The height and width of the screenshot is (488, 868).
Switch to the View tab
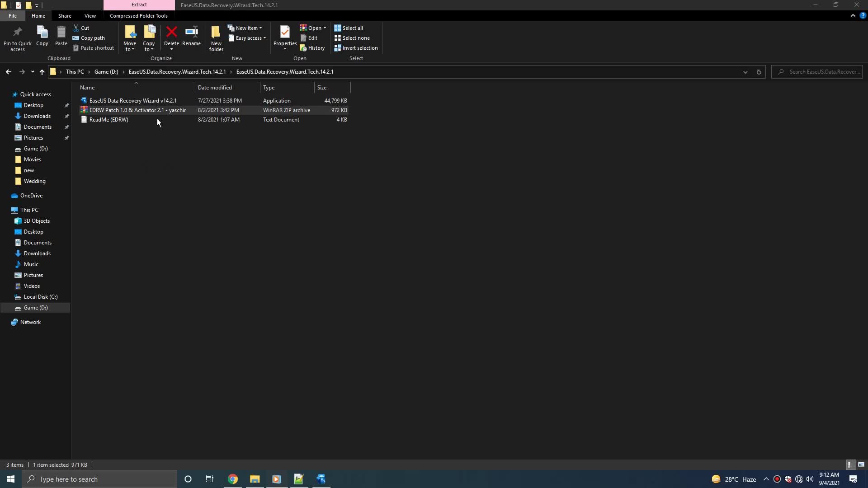tap(90, 15)
